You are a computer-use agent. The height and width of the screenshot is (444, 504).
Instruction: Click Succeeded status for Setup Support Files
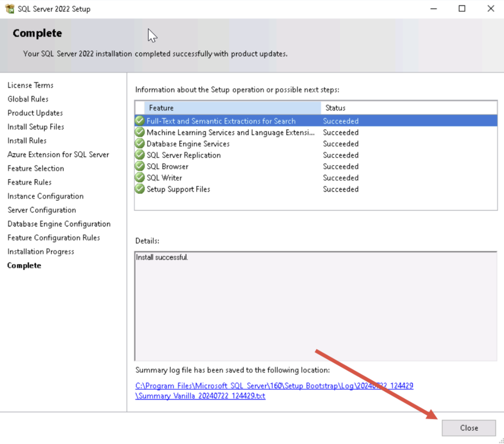click(341, 189)
